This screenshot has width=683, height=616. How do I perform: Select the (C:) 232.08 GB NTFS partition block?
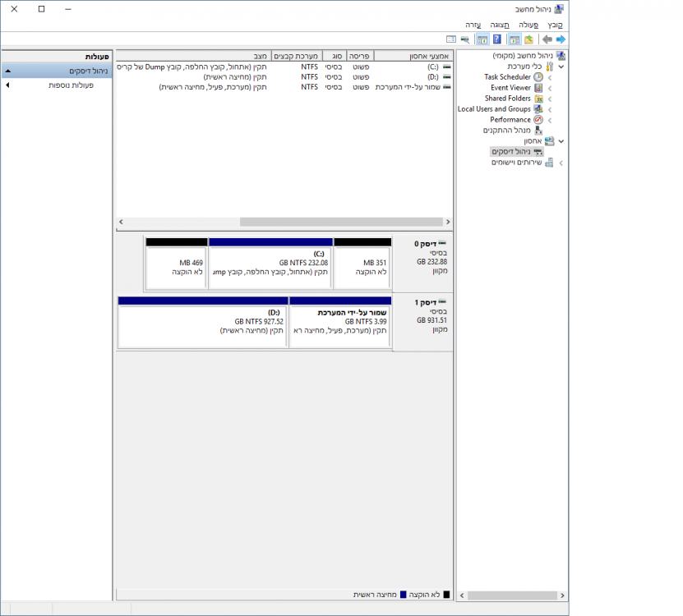click(x=270, y=264)
